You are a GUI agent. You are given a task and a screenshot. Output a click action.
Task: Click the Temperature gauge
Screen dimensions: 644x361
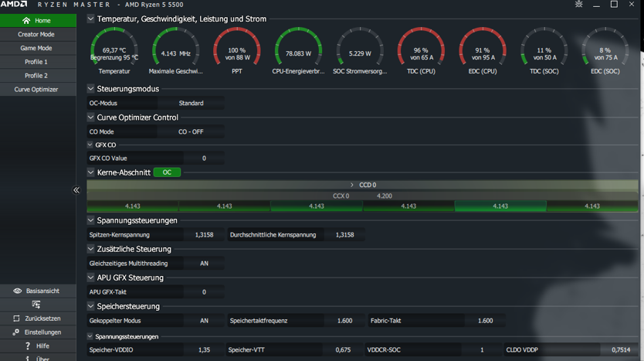[x=114, y=51]
